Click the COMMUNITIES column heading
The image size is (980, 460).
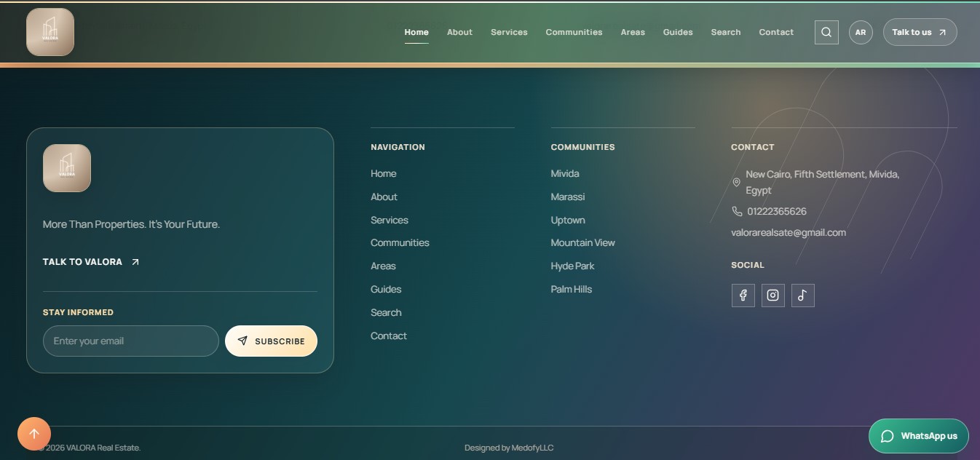click(582, 147)
